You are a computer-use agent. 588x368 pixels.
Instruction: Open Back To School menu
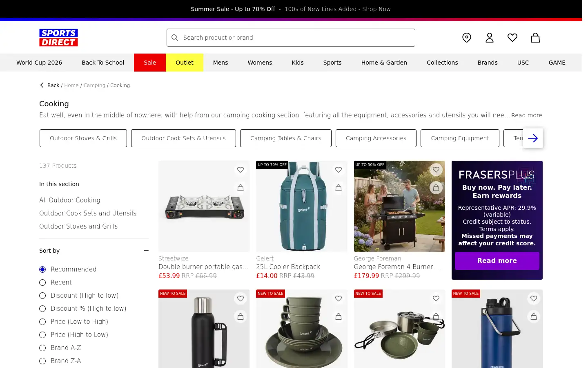click(x=103, y=63)
